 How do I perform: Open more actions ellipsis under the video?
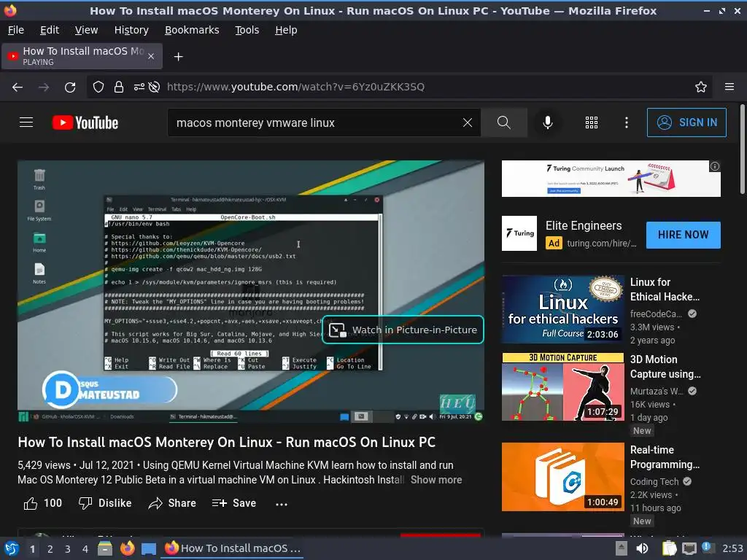coord(282,504)
